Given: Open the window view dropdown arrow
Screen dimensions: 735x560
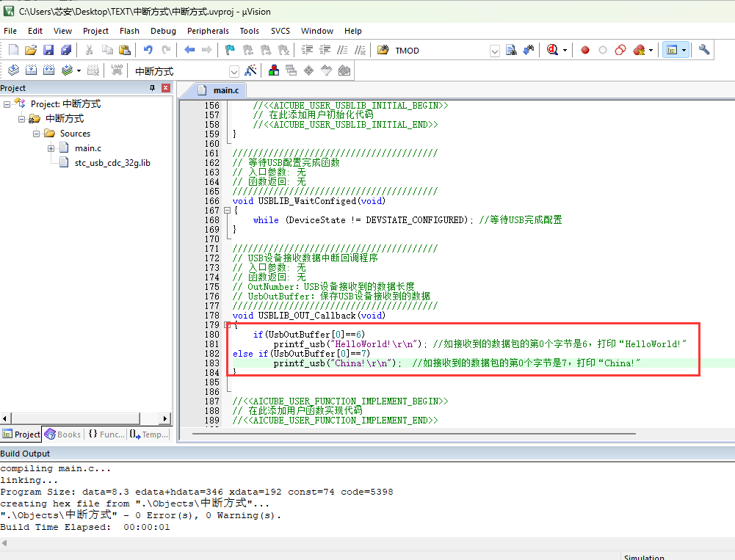Looking at the screenshot, I should pos(684,50).
